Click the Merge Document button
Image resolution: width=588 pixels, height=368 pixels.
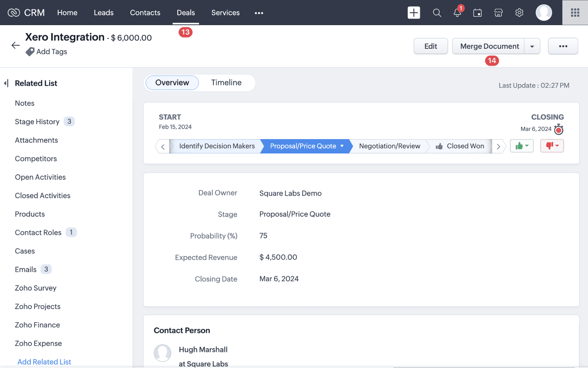(x=488, y=46)
